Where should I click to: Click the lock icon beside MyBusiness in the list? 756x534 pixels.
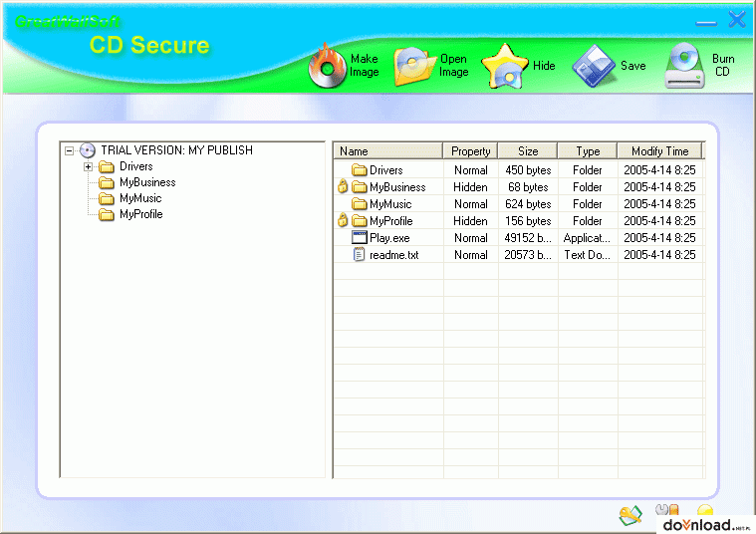click(343, 186)
